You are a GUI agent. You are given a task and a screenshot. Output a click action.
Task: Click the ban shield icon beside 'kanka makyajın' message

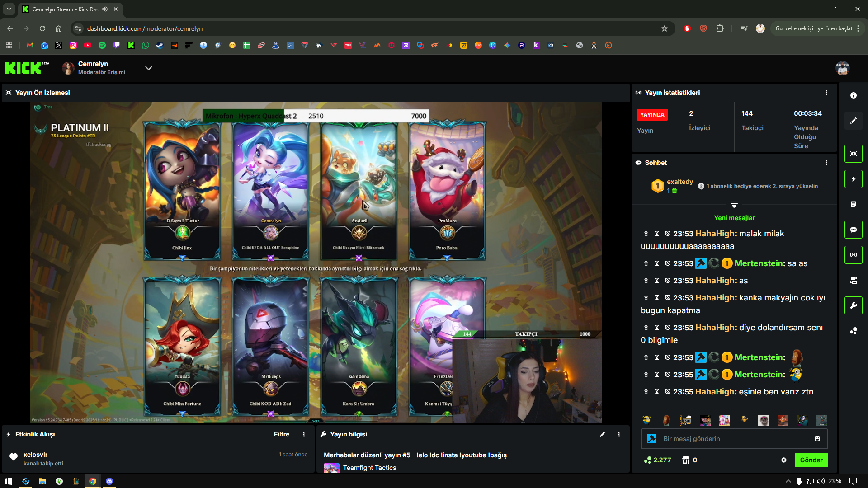pyautogui.click(x=668, y=298)
